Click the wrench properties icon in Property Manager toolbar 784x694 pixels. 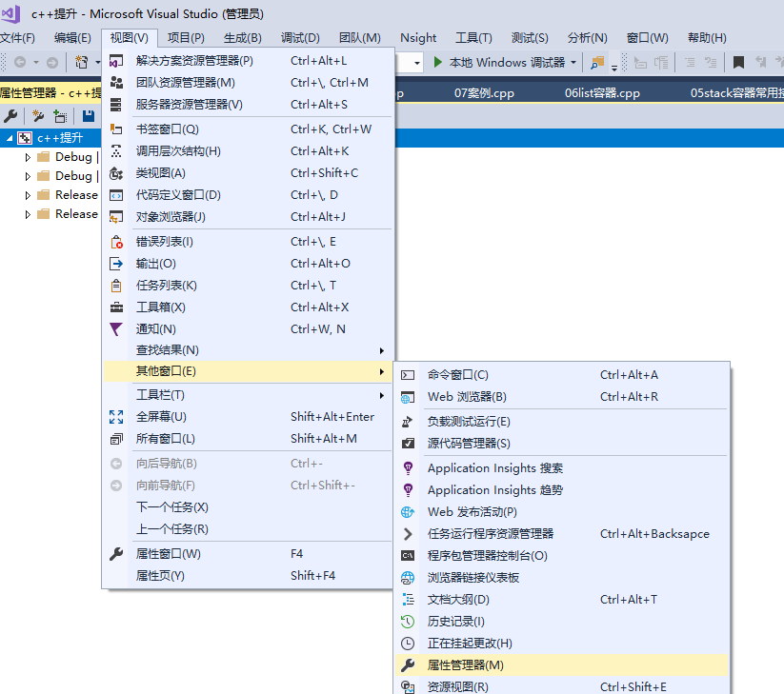[x=10, y=116]
